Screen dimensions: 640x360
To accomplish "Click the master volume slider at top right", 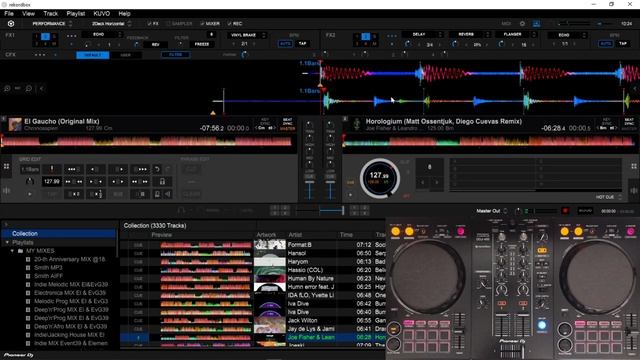I will tap(576, 24).
